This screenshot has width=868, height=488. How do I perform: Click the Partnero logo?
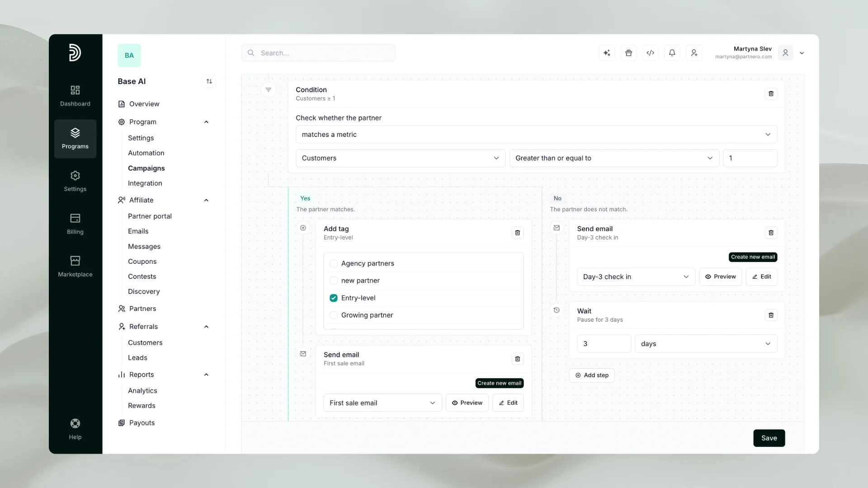(x=75, y=52)
